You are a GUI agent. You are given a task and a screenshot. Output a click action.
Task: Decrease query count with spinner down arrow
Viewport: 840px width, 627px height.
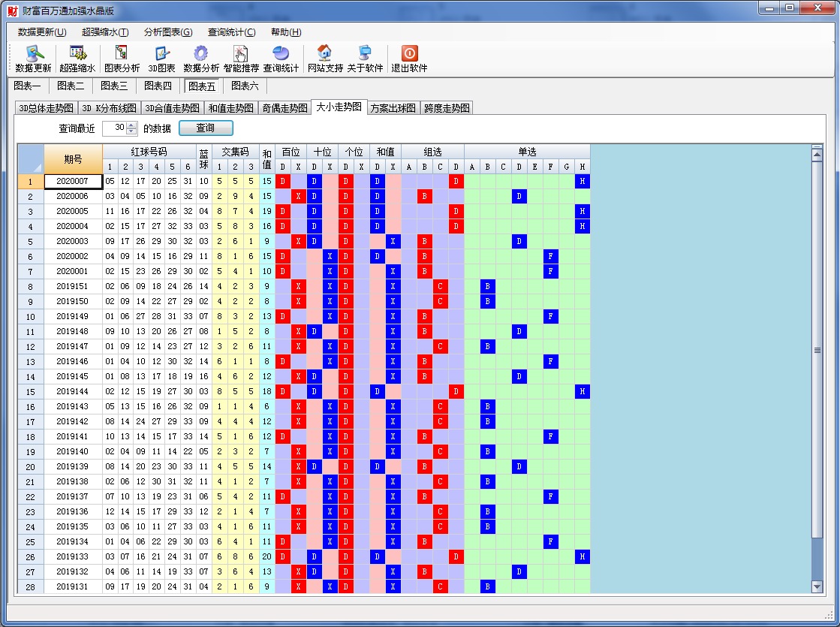[x=132, y=132]
